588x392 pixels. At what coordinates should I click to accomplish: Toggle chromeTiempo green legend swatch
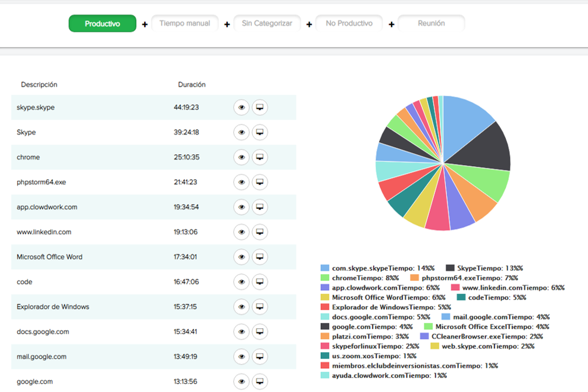(x=325, y=278)
